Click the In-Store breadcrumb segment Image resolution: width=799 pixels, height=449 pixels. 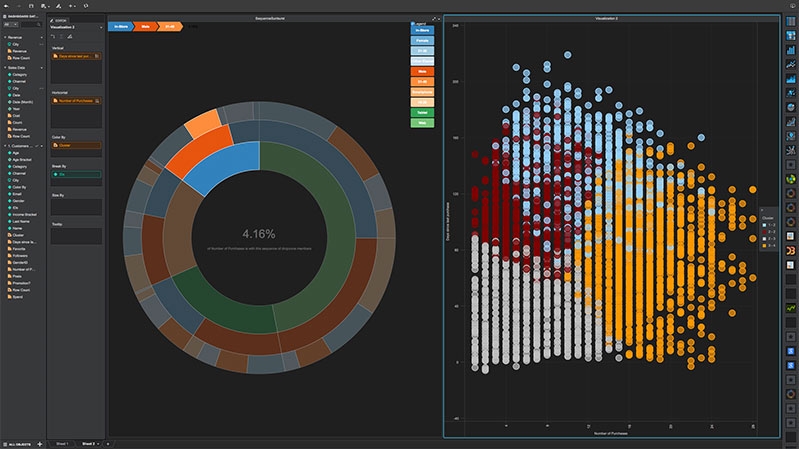(121, 27)
